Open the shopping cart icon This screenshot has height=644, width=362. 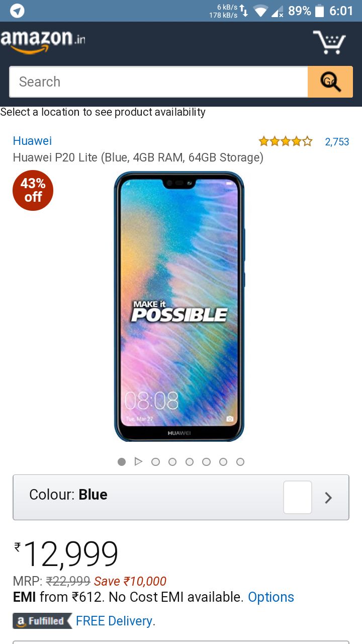(x=329, y=42)
